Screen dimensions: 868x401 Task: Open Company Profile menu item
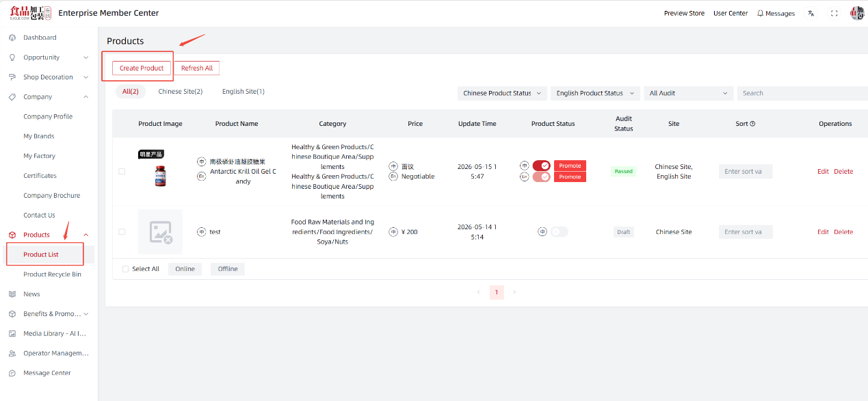(47, 116)
